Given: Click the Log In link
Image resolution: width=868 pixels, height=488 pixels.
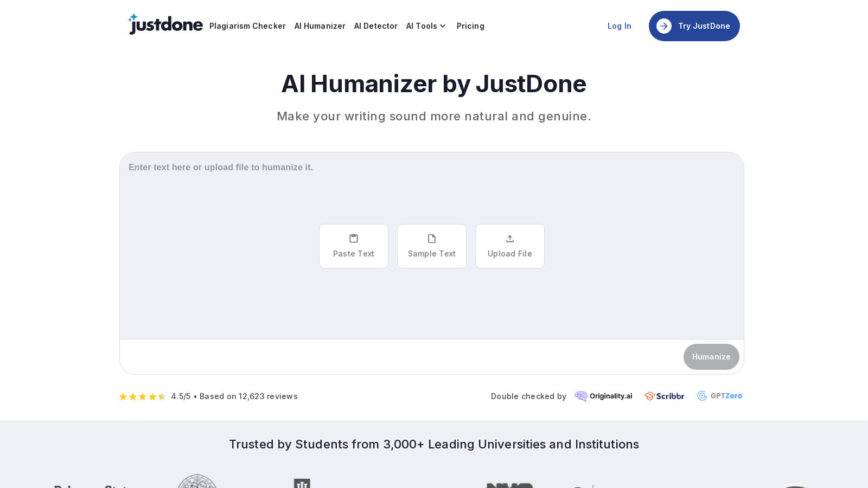Looking at the screenshot, I should pyautogui.click(x=619, y=26).
